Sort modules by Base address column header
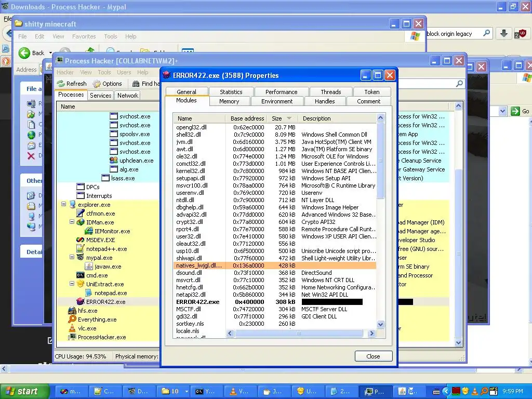The width and height of the screenshot is (532, 399). click(246, 118)
